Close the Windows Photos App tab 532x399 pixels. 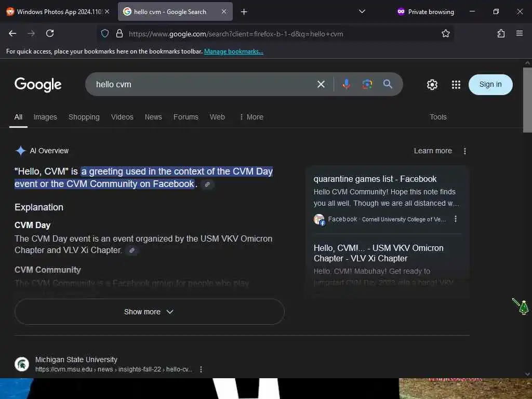click(x=107, y=11)
